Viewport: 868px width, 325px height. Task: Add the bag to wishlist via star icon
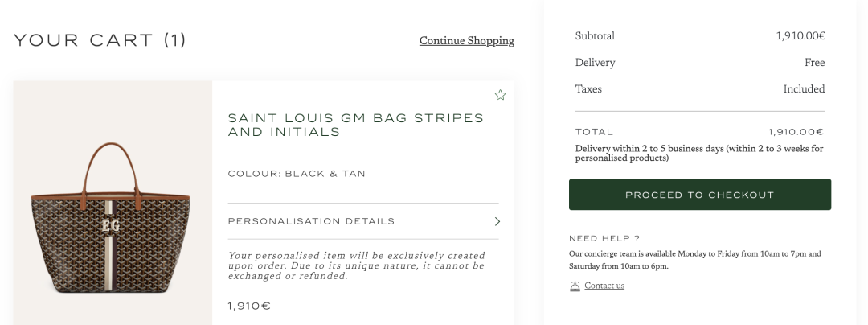500,95
